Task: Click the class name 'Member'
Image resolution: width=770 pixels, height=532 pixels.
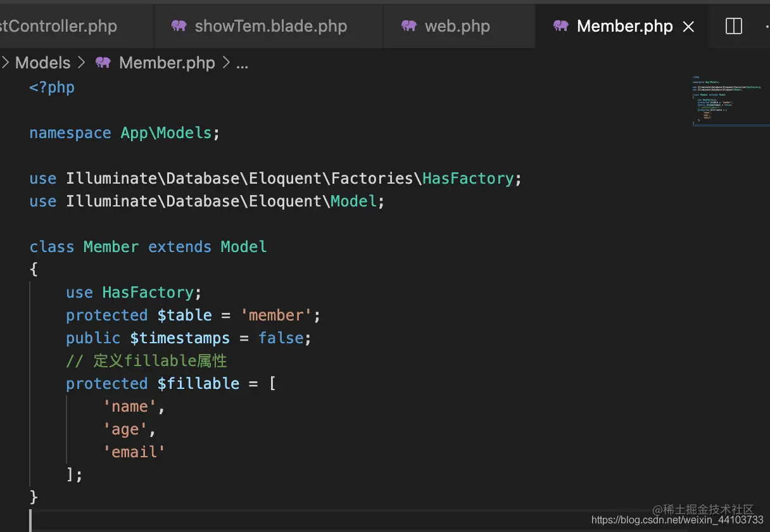Action: click(x=111, y=247)
